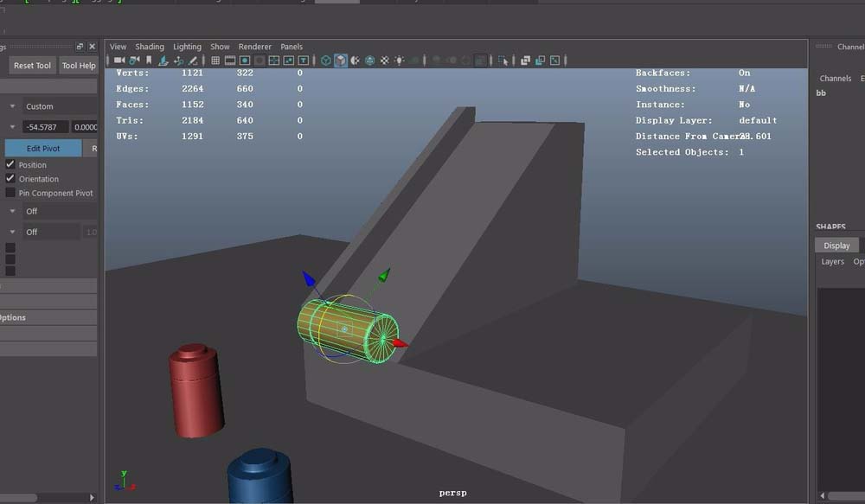
Task: Expand the arrow beside the -54.5787 field
Action: click(x=12, y=127)
